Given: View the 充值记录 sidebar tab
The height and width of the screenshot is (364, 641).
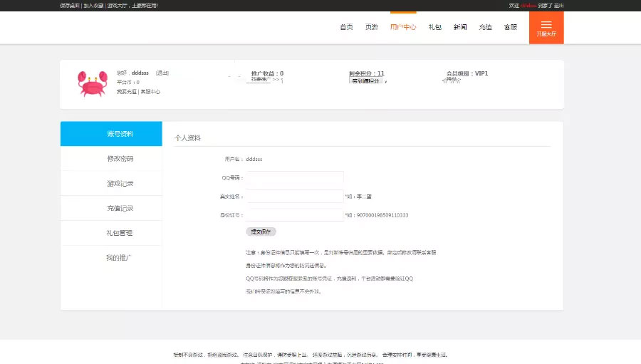Looking at the screenshot, I should click(x=112, y=209).
